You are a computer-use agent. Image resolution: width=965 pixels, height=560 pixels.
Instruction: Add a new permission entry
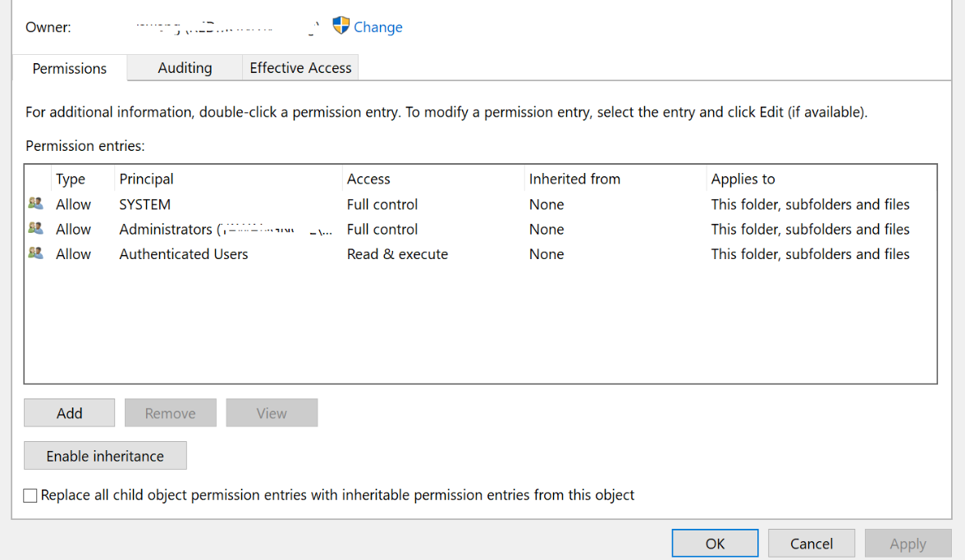(69, 412)
